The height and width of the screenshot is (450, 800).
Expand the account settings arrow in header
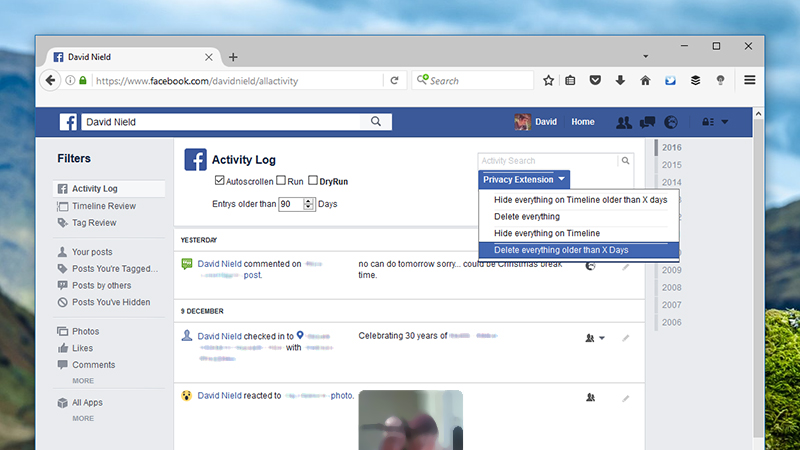coord(725,122)
